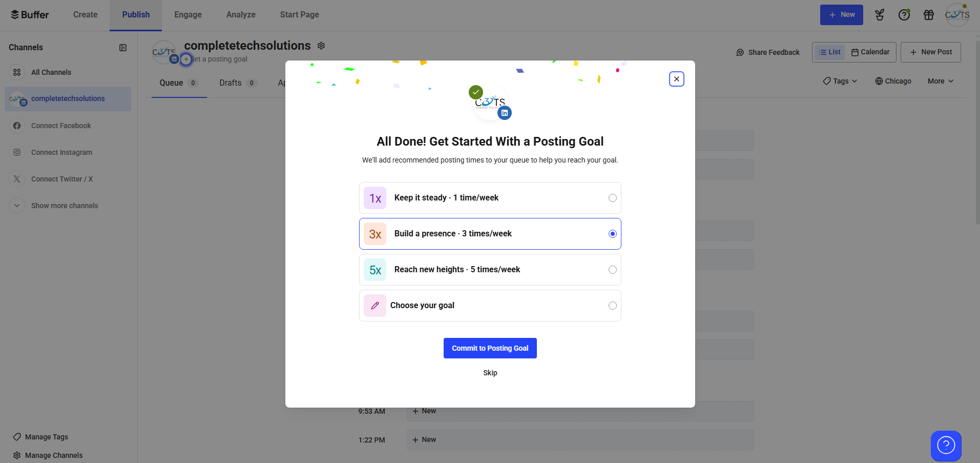This screenshot has width=980, height=463.
Task: Click the gift icon in top bar
Action: click(929, 15)
